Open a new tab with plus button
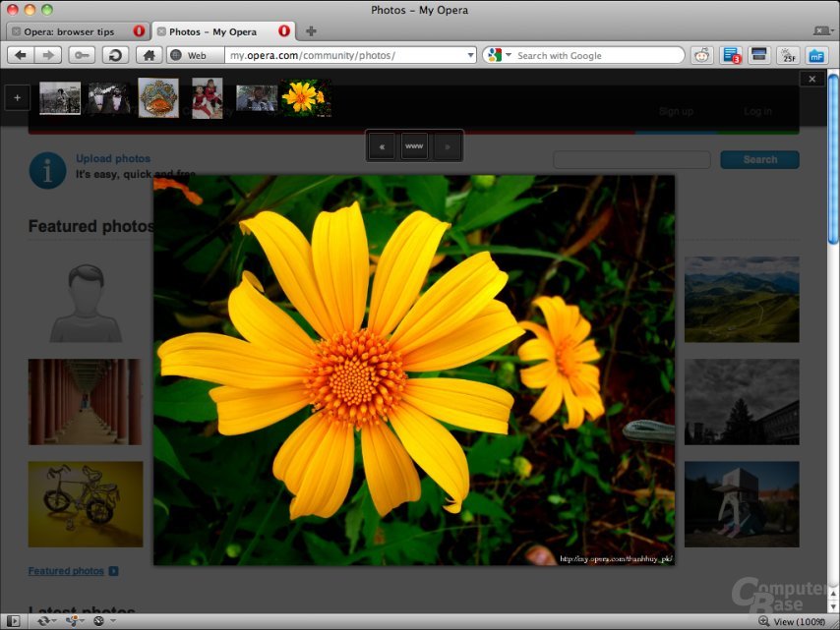This screenshot has height=630, width=840. point(311,31)
